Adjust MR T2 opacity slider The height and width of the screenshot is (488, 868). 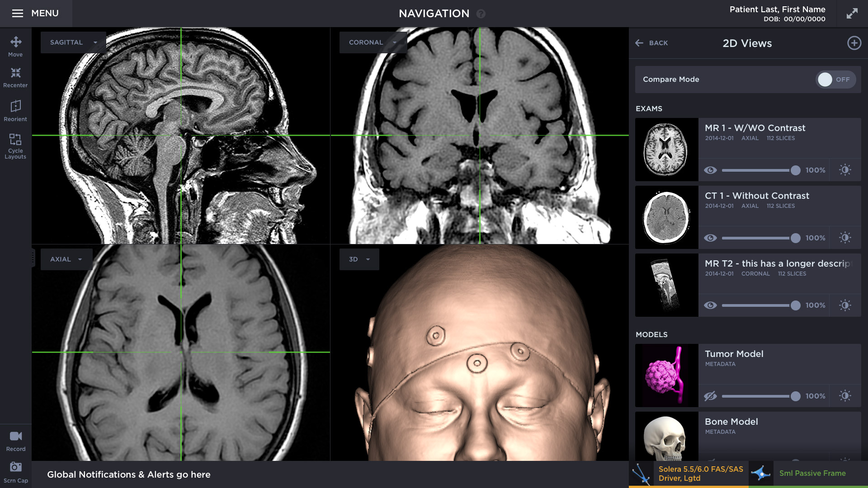[x=761, y=305]
